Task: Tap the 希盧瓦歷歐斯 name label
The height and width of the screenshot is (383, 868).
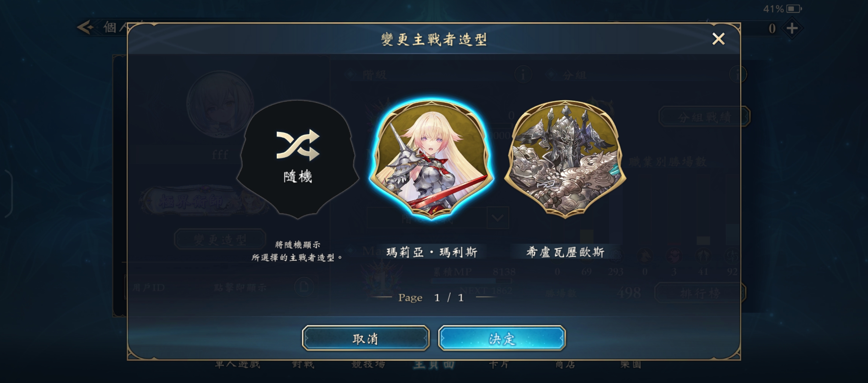Action: [565, 252]
